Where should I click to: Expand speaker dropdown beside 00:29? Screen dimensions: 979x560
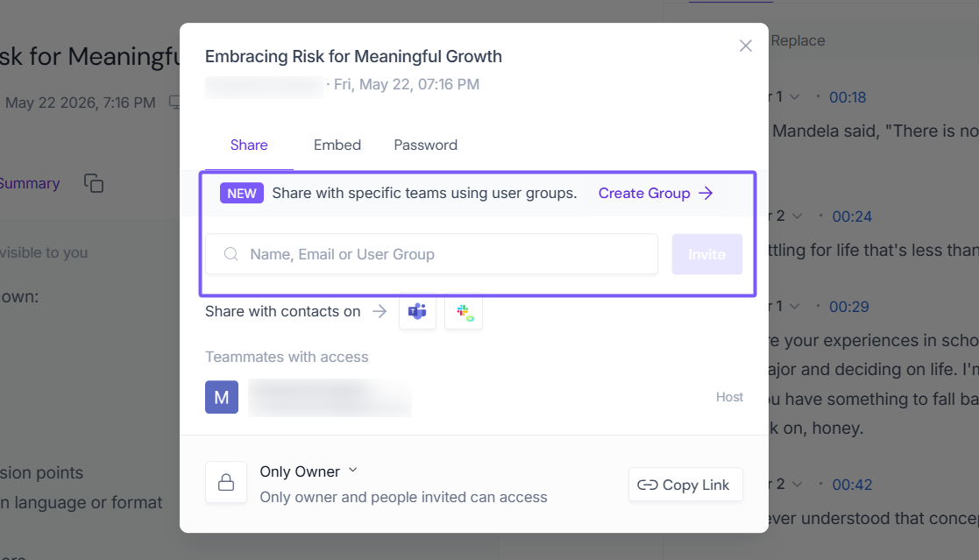[x=794, y=307]
